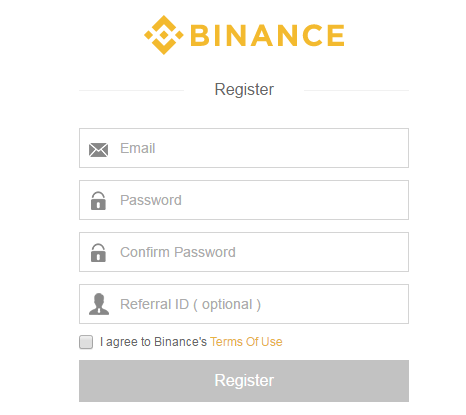Click the envelope icon in Email field
The image size is (466, 415).
[98, 150]
